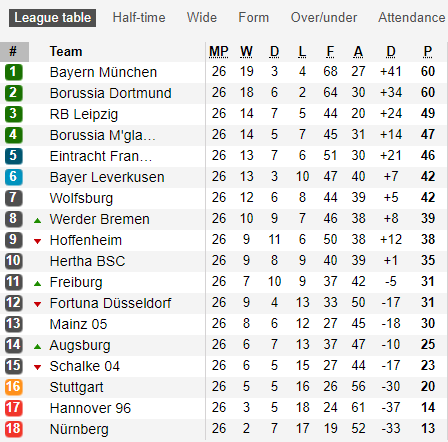Click green up arrow beside Werder Bremen

[x=38, y=220]
